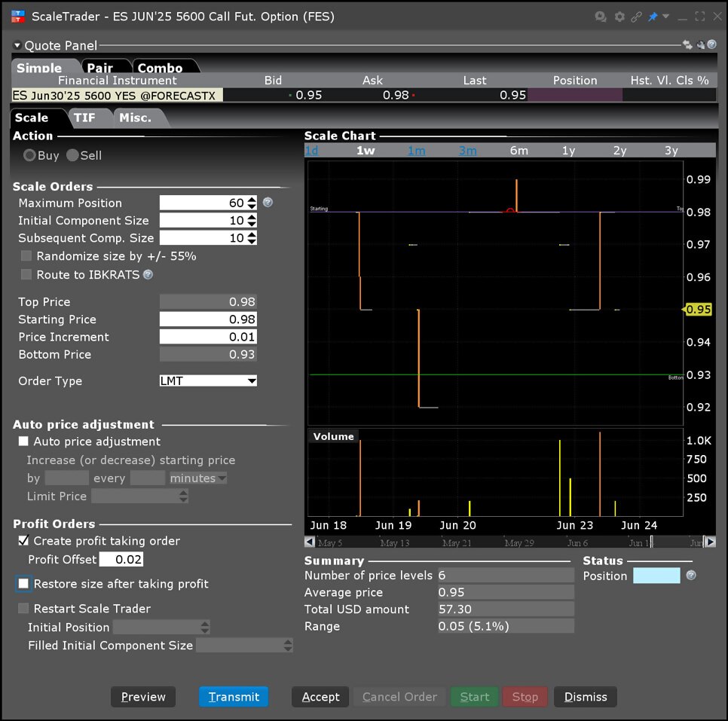This screenshot has height=721, width=728.
Task: Click the right arrow on chart scrollbar
Action: [x=710, y=541]
